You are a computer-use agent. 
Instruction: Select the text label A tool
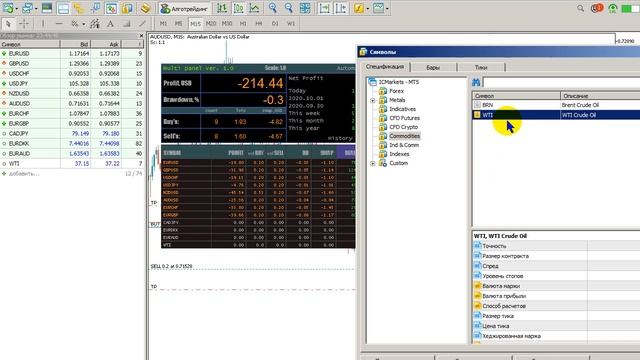111,24
